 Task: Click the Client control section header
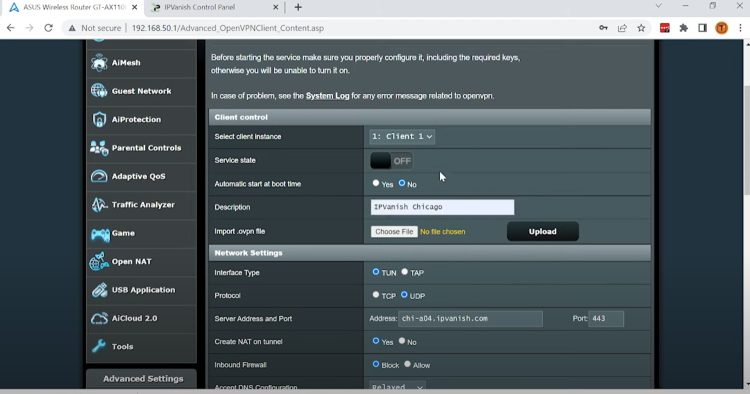point(430,117)
